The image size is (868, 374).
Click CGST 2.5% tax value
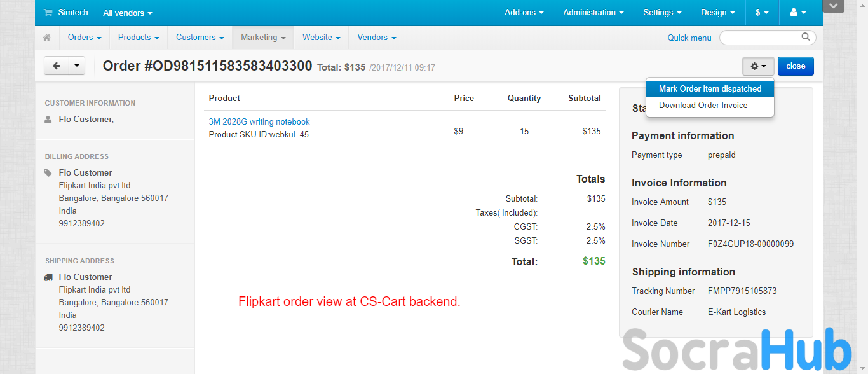click(x=596, y=227)
